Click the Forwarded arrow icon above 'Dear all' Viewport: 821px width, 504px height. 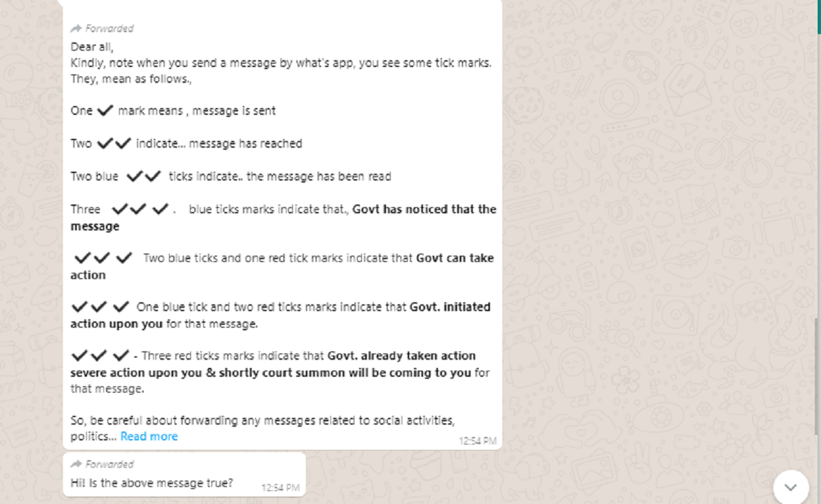pos(76,29)
